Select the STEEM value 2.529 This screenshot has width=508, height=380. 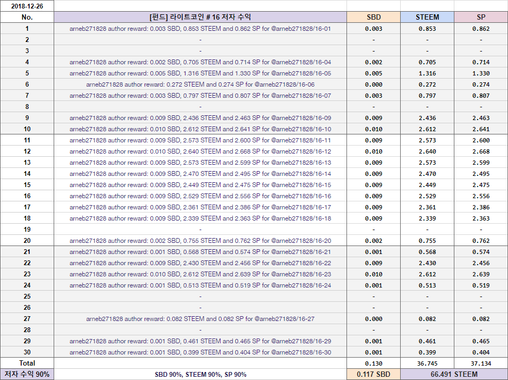(x=427, y=196)
